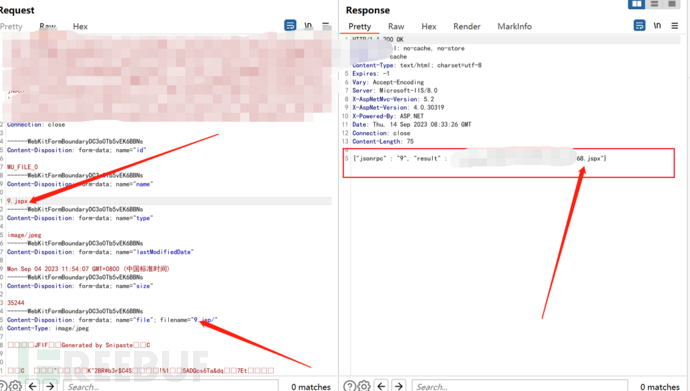The height and width of the screenshot is (391, 690).
Task: Click the Response search input field
Action: [520, 386]
